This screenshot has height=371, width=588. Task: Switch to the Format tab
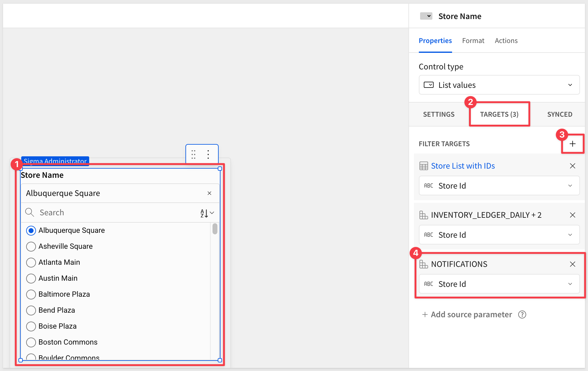click(473, 41)
